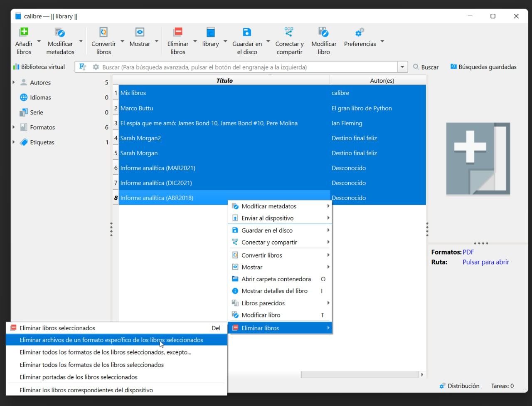Click the library toolbar icon
The height and width of the screenshot is (406, 532).
210,33
